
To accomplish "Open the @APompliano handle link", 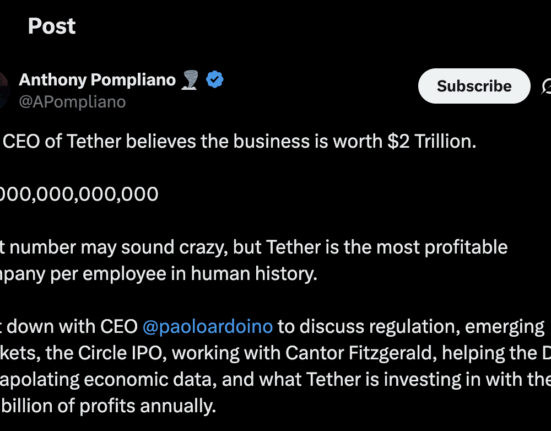I will pyautogui.click(x=72, y=102).
